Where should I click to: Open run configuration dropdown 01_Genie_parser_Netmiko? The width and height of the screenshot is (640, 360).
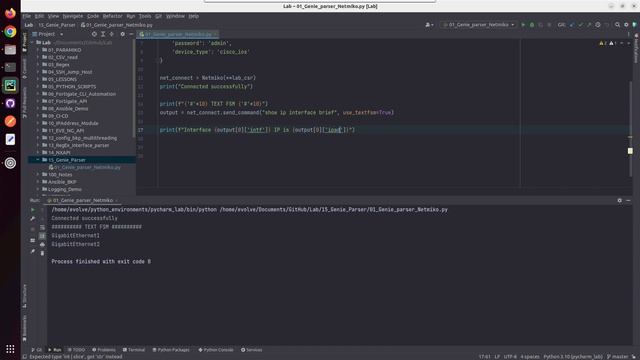[478, 25]
